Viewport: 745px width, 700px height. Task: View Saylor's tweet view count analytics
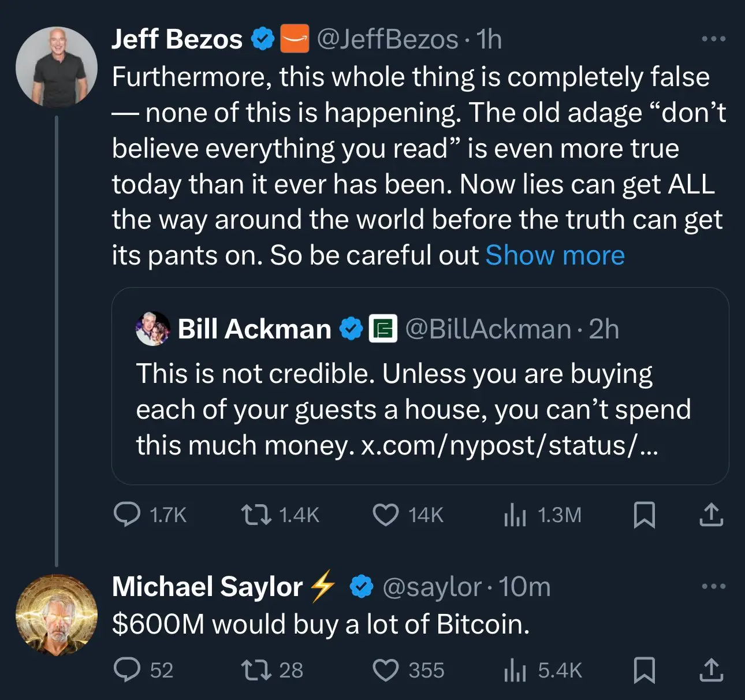click(515, 670)
